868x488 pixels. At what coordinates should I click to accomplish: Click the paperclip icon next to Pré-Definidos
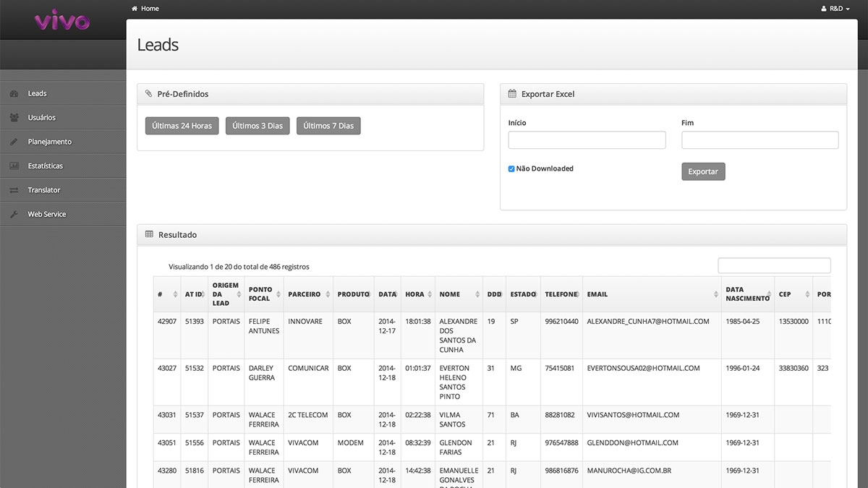[148, 94]
